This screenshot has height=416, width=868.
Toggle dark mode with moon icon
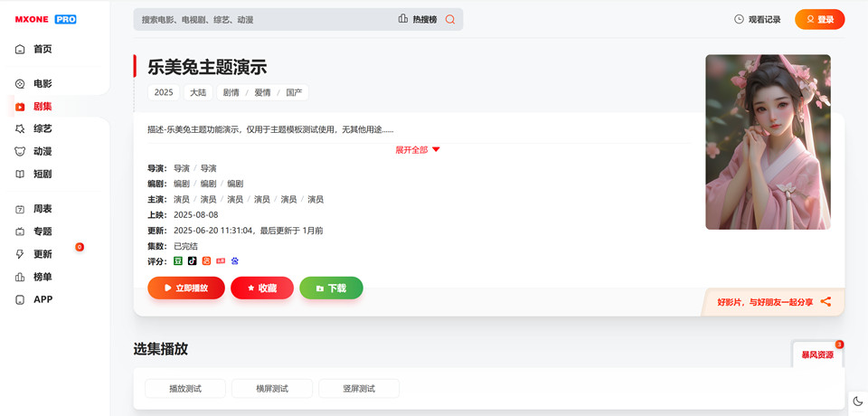(857, 402)
